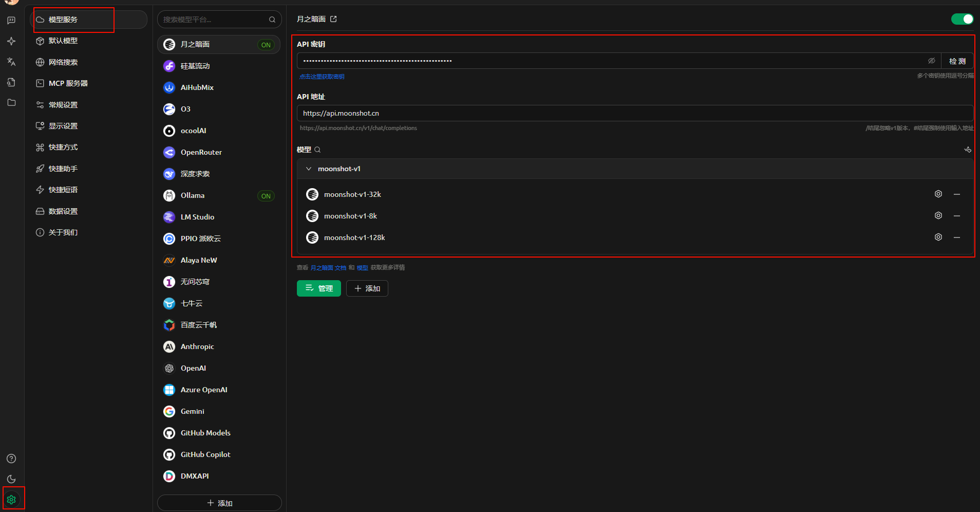Select DMXAPI provider
980x512 pixels.
coord(219,476)
